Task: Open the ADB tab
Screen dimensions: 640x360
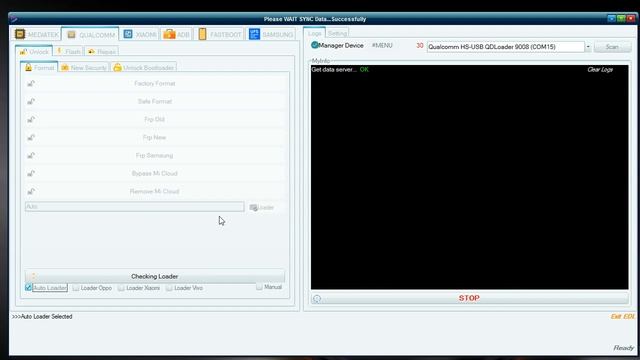Action: 177,34
